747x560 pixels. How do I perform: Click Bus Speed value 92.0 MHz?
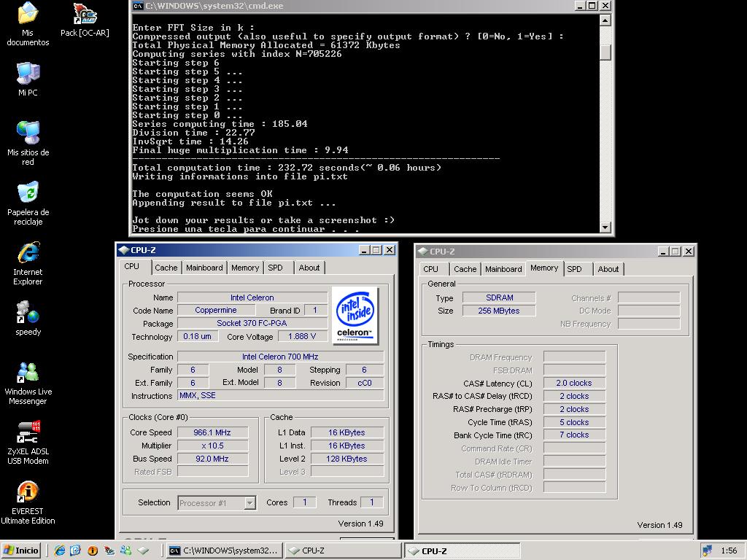click(212, 459)
